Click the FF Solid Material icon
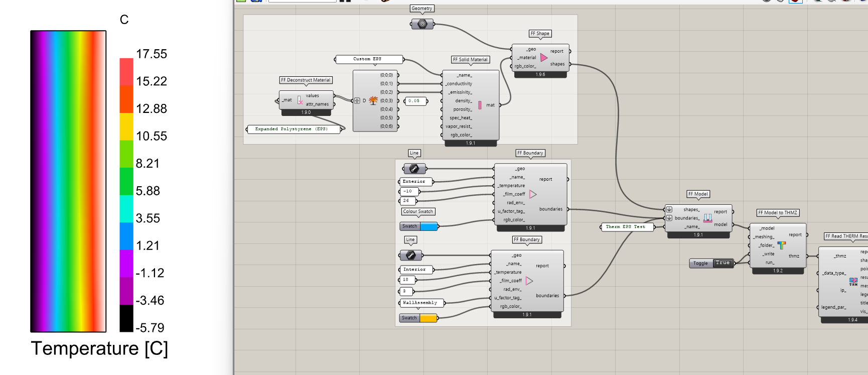Screen dimensions: 868x375 pyautogui.click(x=480, y=105)
